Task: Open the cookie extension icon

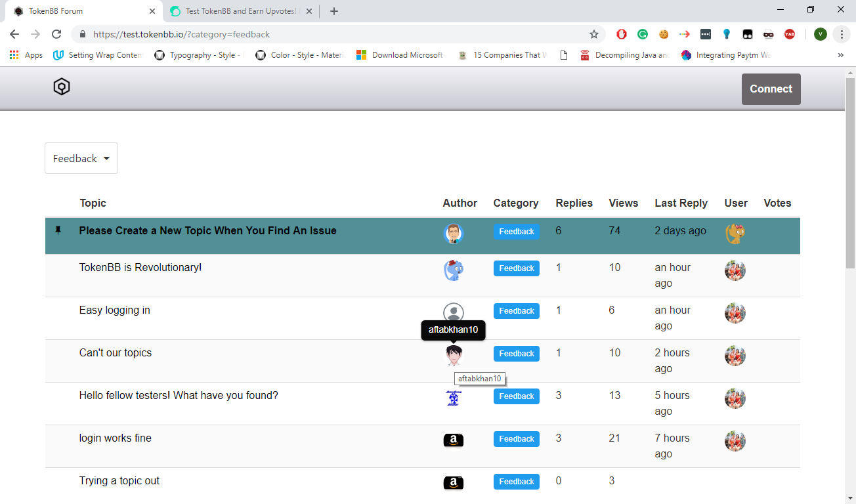Action: coord(664,34)
